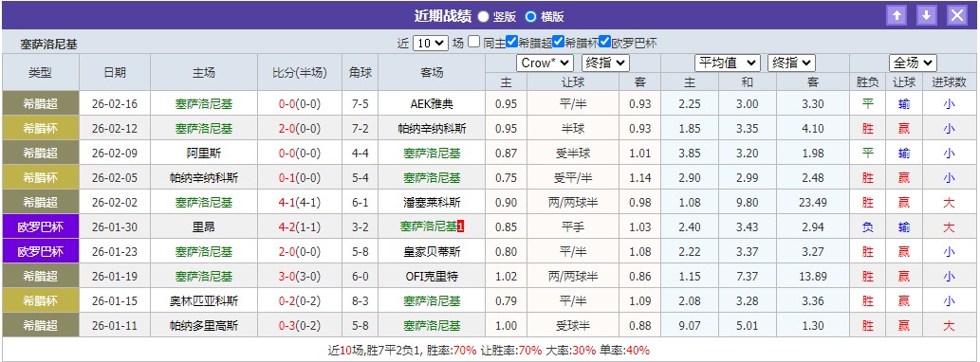Click red card badge beside 里昂 match
Viewport: 980px width, 362px height.
point(461,226)
